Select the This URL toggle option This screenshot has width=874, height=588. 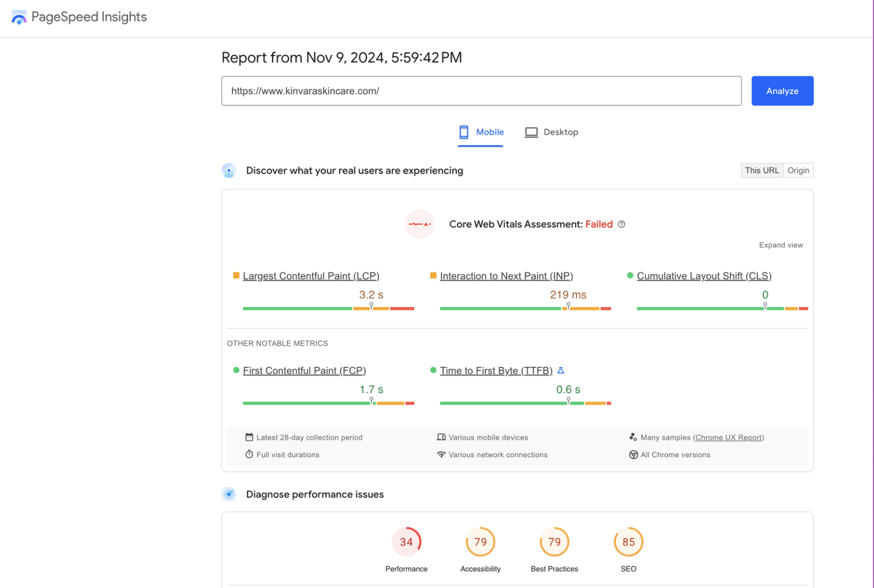[762, 170]
